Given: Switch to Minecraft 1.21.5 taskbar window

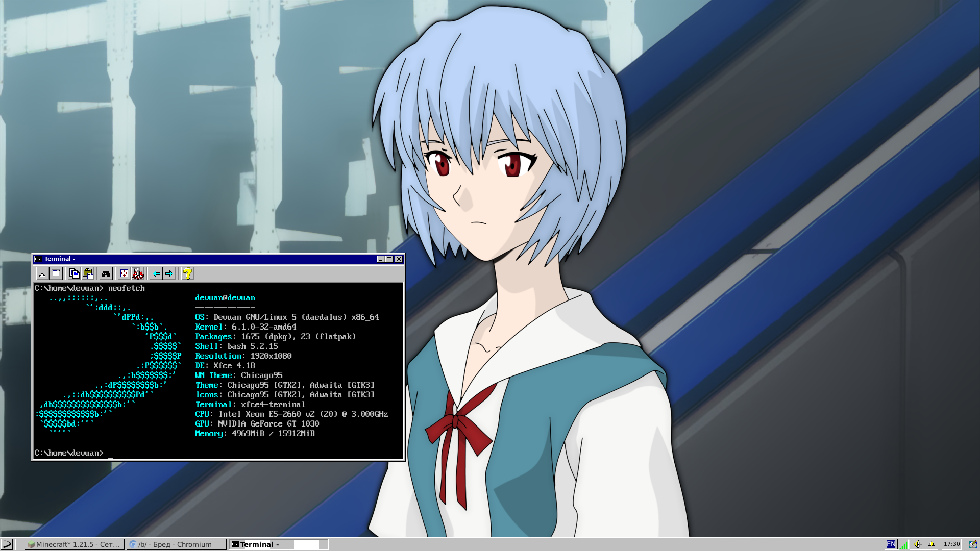Looking at the screenshot, I should coord(75,544).
